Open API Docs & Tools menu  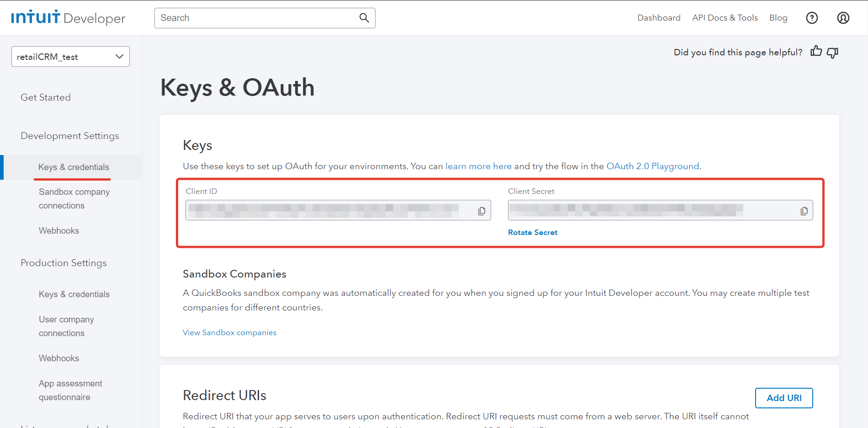pos(725,18)
